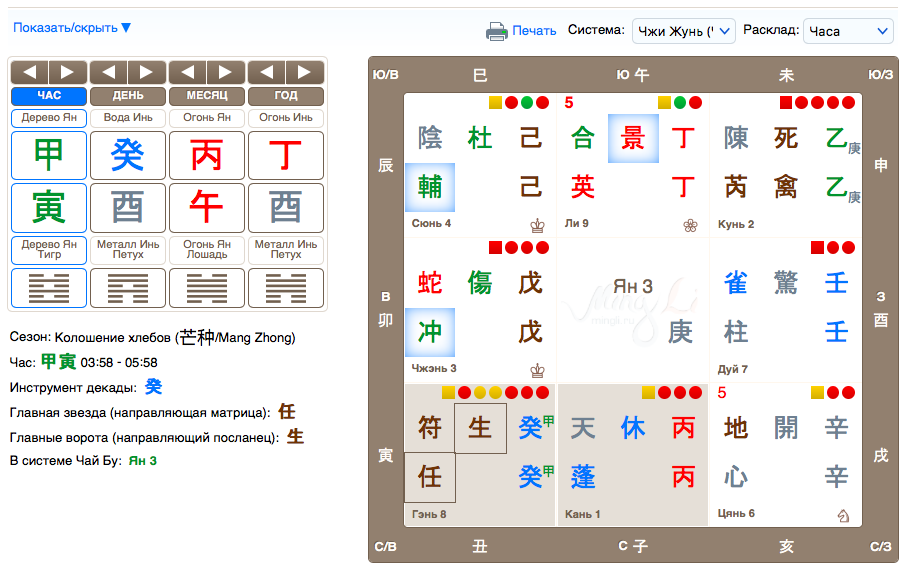Click the printer icon next to Печать
The image size is (913, 573).
pyautogui.click(x=496, y=31)
